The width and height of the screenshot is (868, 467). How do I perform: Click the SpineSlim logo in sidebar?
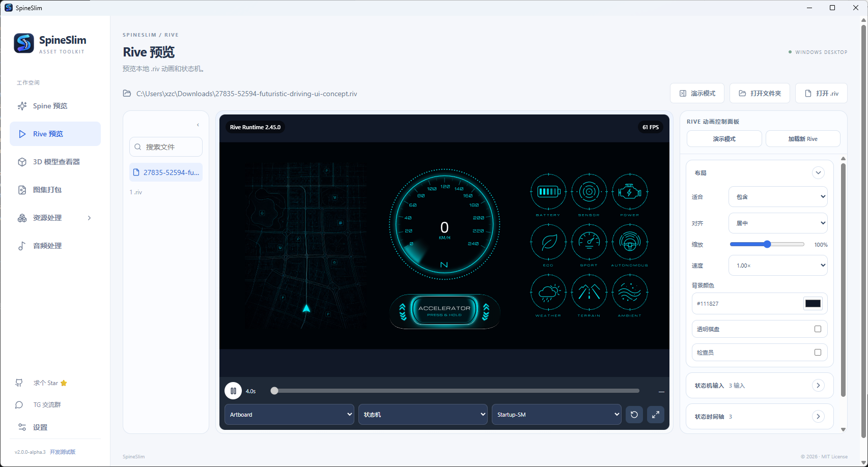24,43
